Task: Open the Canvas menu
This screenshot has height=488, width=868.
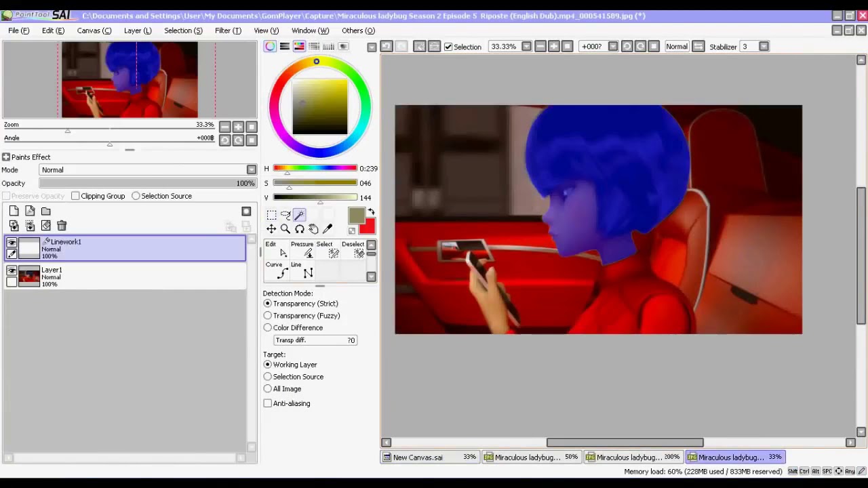Action: pyautogui.click(x=94, y=30)
